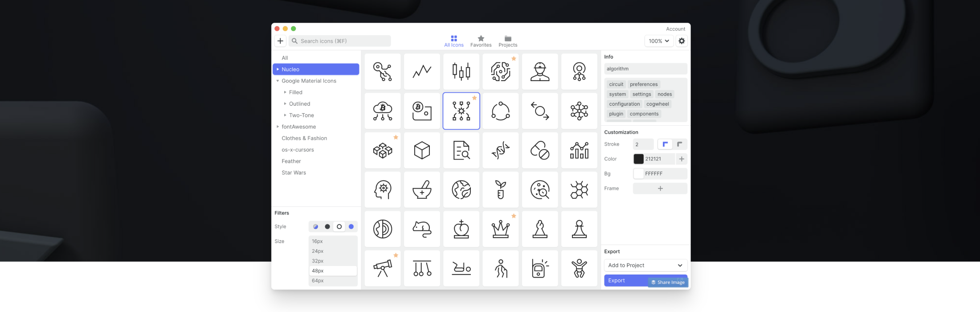This screenshot has height=312, width=980.
Task: Expand the fontAwesome icon set
Action: point(278,127)
